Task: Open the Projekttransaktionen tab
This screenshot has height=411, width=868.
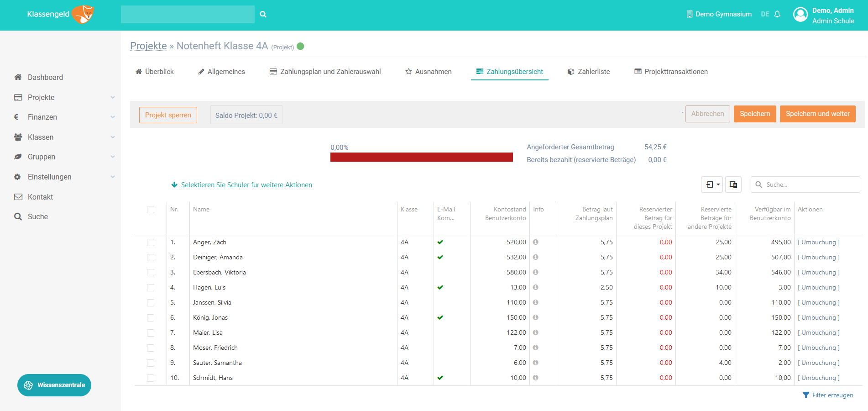Action: click(671, 72)
